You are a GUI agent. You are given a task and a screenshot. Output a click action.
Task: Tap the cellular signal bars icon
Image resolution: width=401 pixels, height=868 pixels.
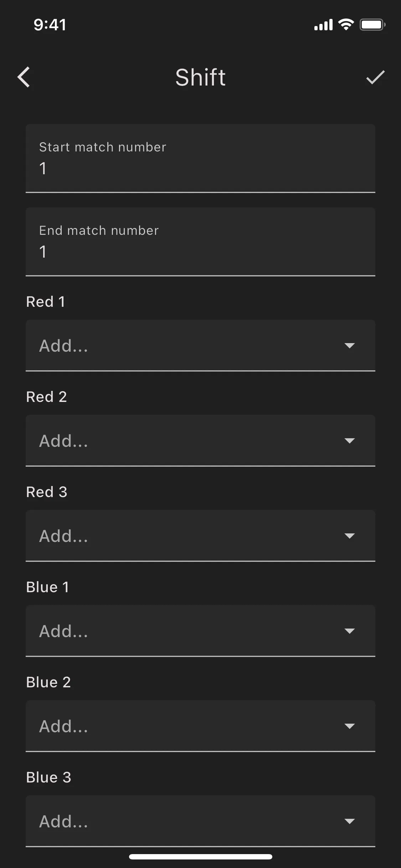pos(323,25)
